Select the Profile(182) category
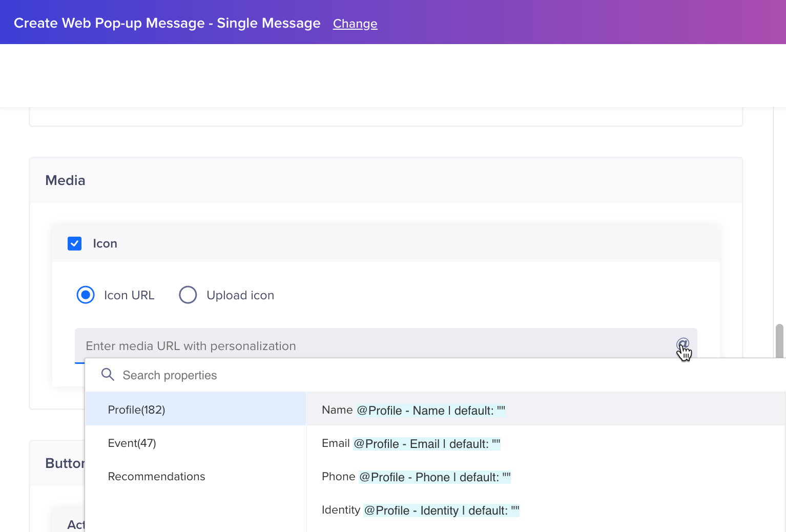This screenshot has width=786, height=532. coord(196,410)
